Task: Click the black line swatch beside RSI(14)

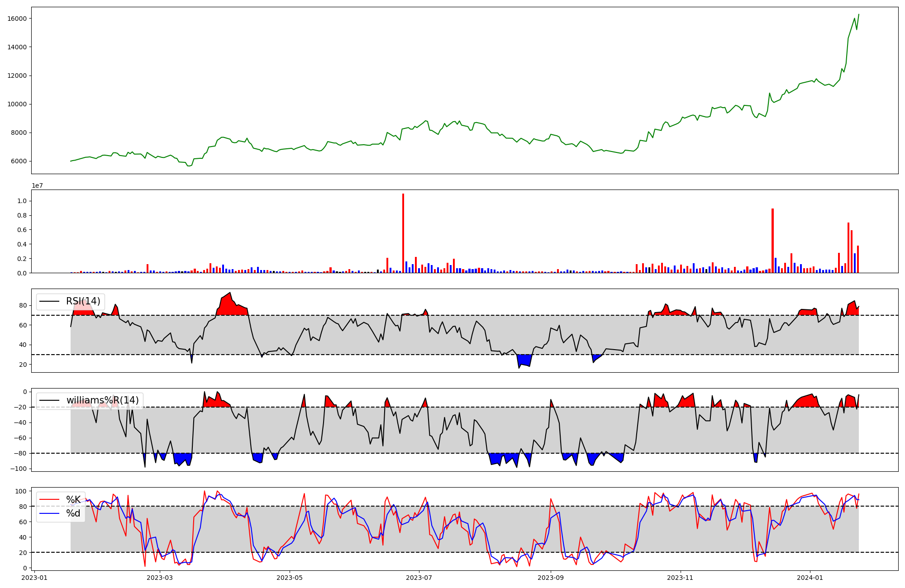Action: coord(50,302)
